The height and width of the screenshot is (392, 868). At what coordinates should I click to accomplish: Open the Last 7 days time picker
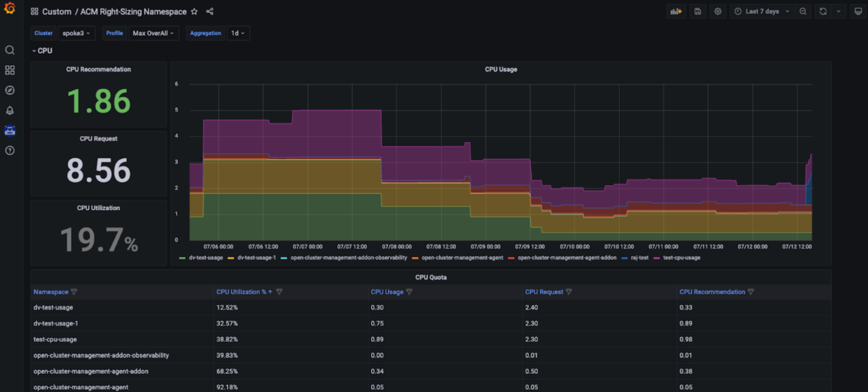click(x=762, y=12)
